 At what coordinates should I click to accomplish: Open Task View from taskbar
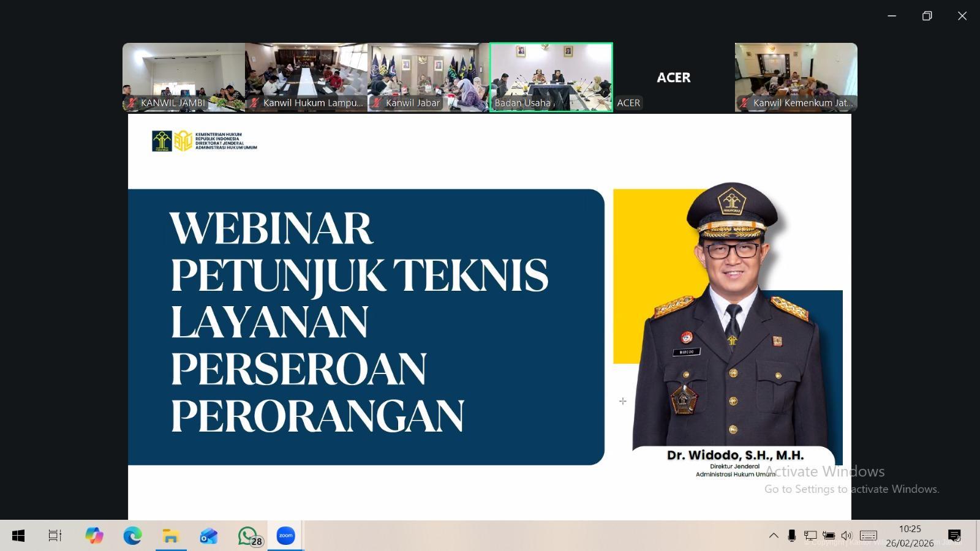pyautogui.click(x=55, y=535)
